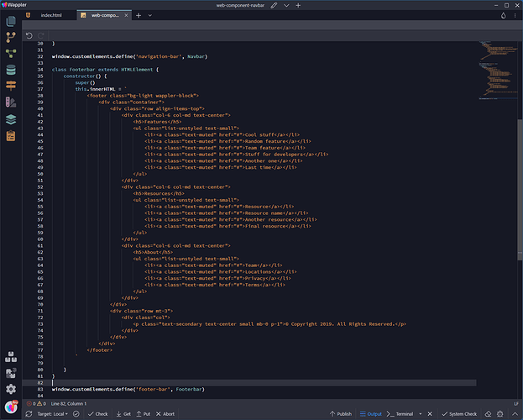
Task: Open the Database Manager icon
Action: point(11,70)
